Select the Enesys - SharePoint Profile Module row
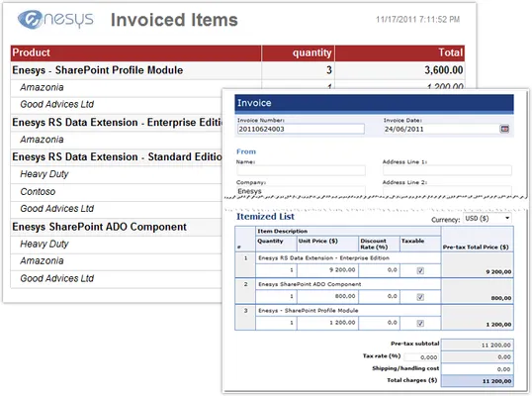The width and height of the screenshot is (532, 396). 237,70
